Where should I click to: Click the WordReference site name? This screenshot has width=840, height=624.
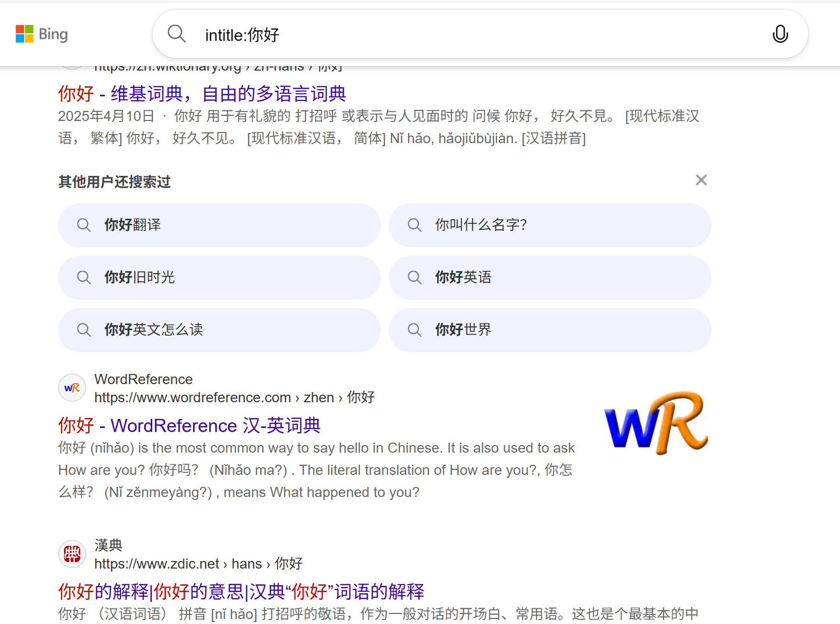144,379
